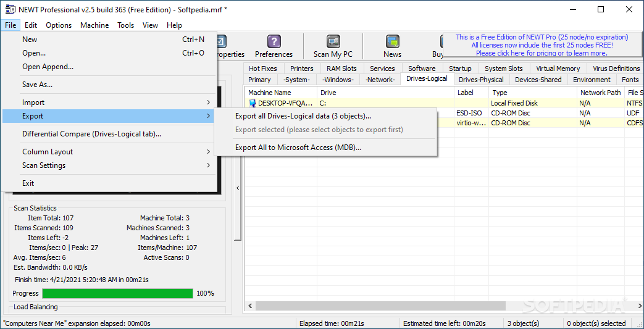Select New from the File menu

click(x=109, y=40)
